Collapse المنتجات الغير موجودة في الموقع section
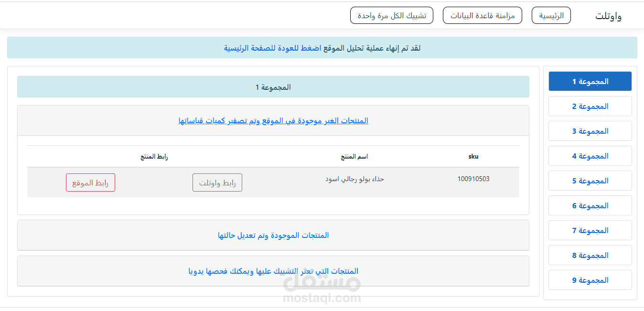Viewport: 644px width, 311px height. [273, 120]
